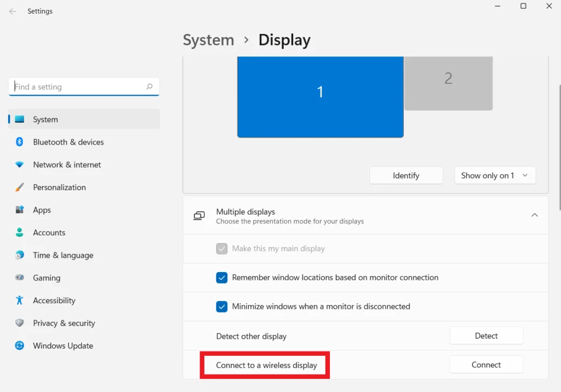Open Network & internet via Wi-Fi icon
This screenshot has width=561, height=392.
[x=20, y=165]
